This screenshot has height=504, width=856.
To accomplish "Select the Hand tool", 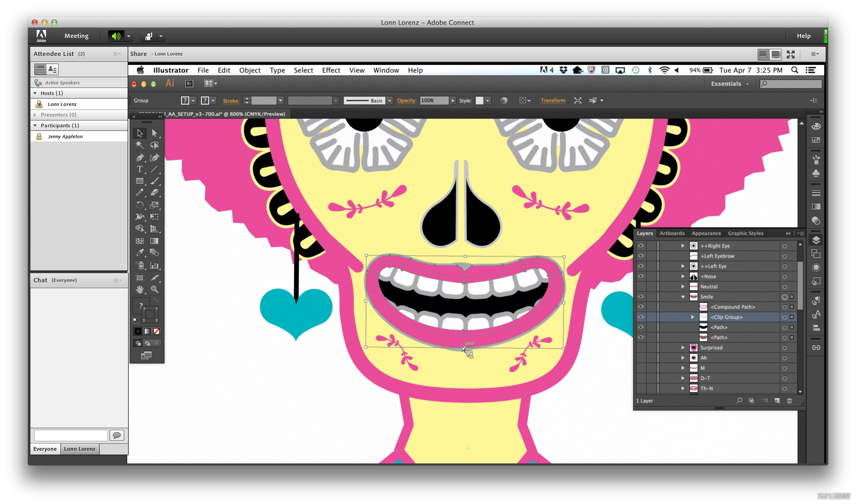I will pyautogui.click(x=140, y=289).
